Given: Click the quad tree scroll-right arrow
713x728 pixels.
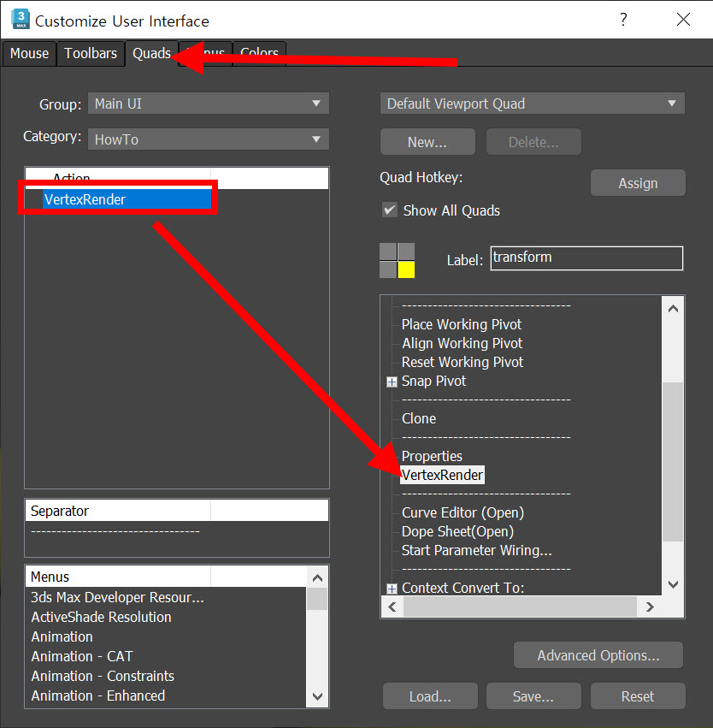Looking at the screenshot, I should click(650, 607).
